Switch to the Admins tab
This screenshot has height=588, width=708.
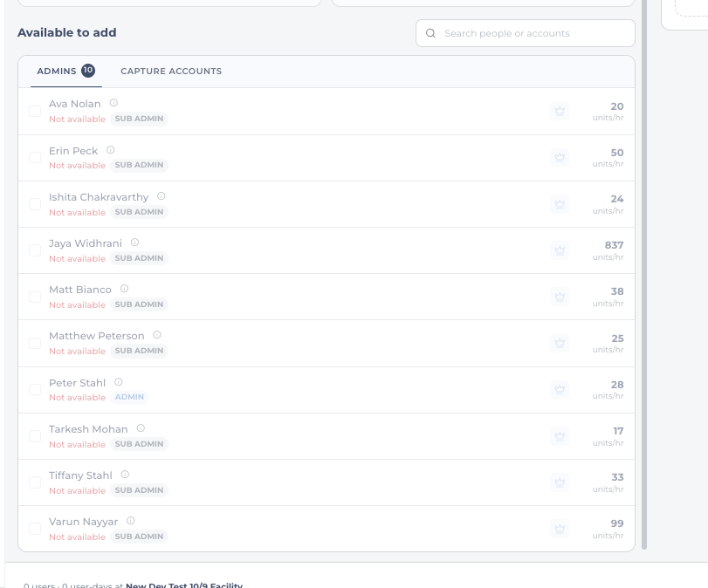tap(66, 72)
